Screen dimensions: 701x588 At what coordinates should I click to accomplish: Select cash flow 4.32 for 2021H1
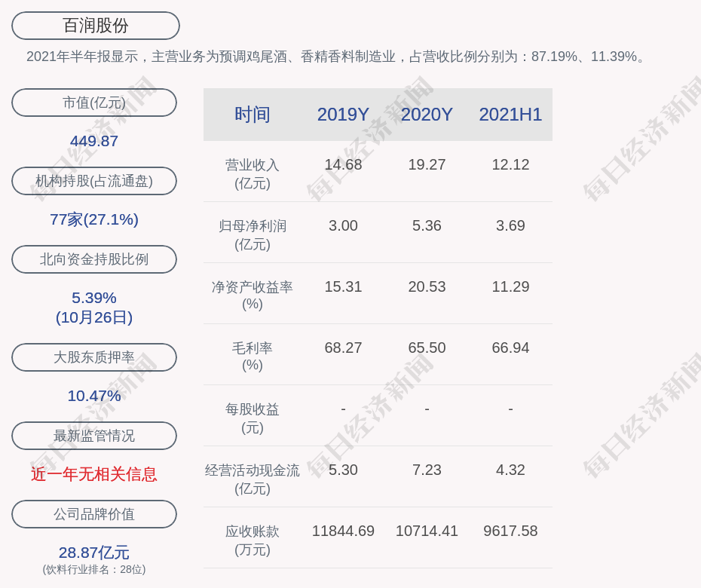click(510, 470)
